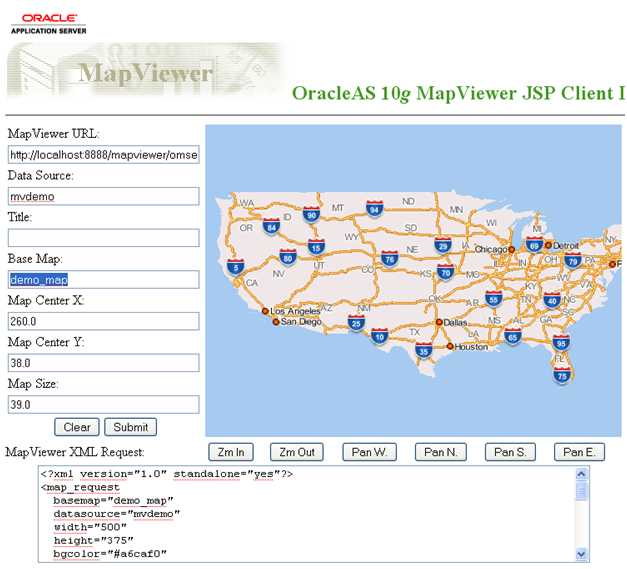627x569 pixels.
Task: Click the Interstate 5 shield in California
Action: click(236, 267)
